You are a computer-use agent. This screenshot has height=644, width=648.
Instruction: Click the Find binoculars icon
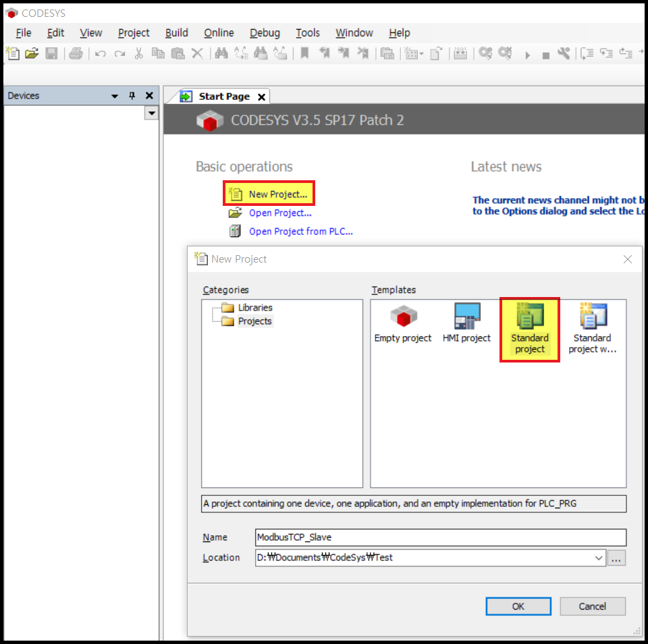pos(221,53)
